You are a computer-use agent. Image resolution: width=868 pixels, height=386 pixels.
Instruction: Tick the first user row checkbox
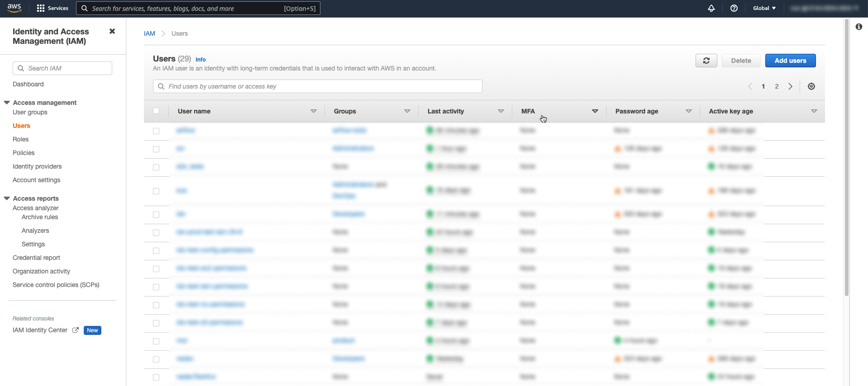click(156, 131)
